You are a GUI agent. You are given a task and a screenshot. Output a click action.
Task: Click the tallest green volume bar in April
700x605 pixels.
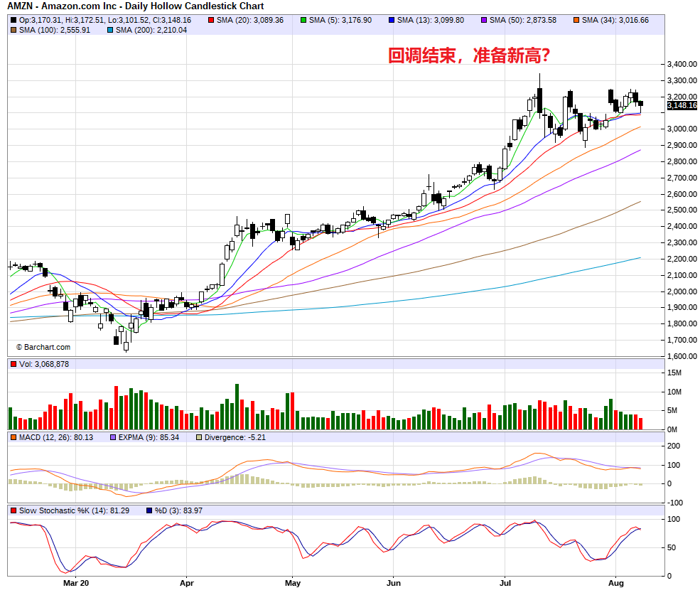(237, 407)
